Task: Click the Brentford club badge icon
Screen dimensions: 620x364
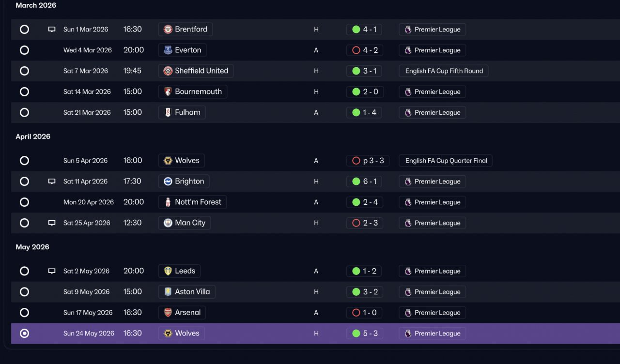Action: pos(168,30)
